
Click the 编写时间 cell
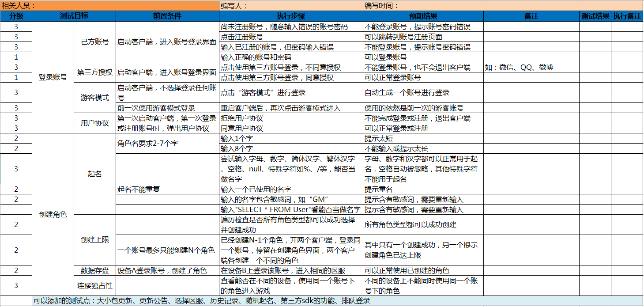click(x=502, y=6)
